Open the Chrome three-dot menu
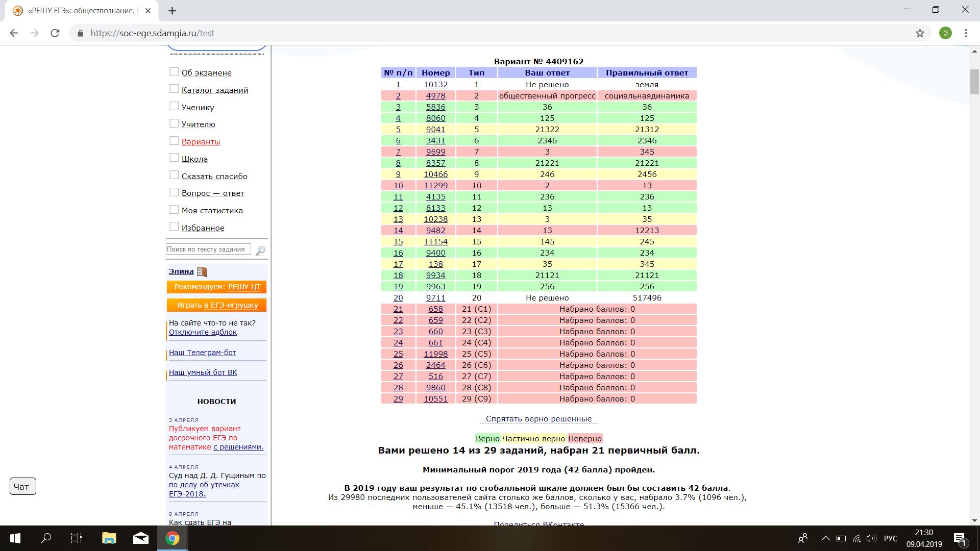This screenshot has width=980, height=551. click(x=966, y=33)
